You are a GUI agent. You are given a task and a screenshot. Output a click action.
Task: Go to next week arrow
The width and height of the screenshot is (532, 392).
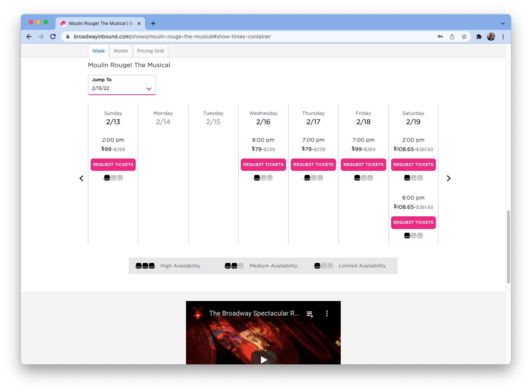tap(449, 178)
